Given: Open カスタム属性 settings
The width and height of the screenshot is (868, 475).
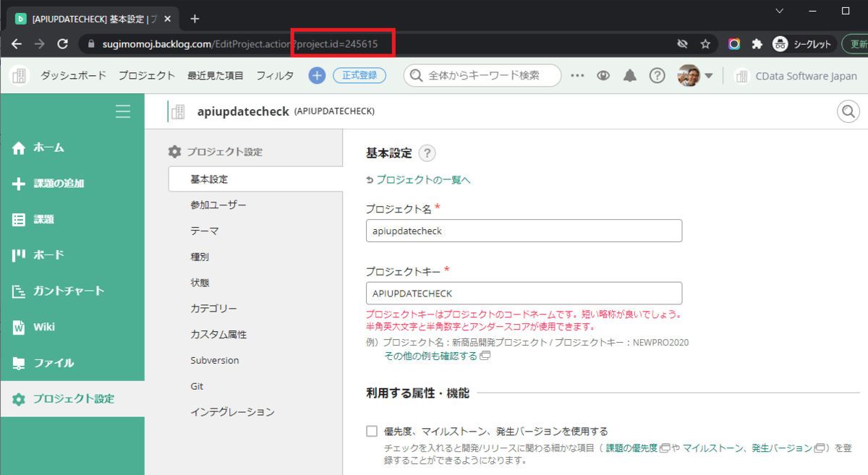Looking at the screenshot, I should pos(218,335).
